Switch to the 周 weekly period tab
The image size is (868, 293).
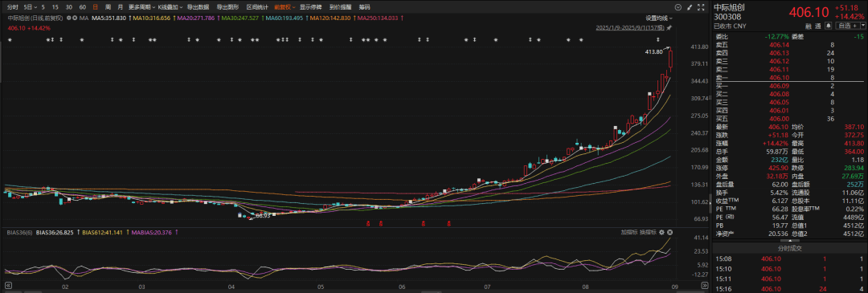108,7
